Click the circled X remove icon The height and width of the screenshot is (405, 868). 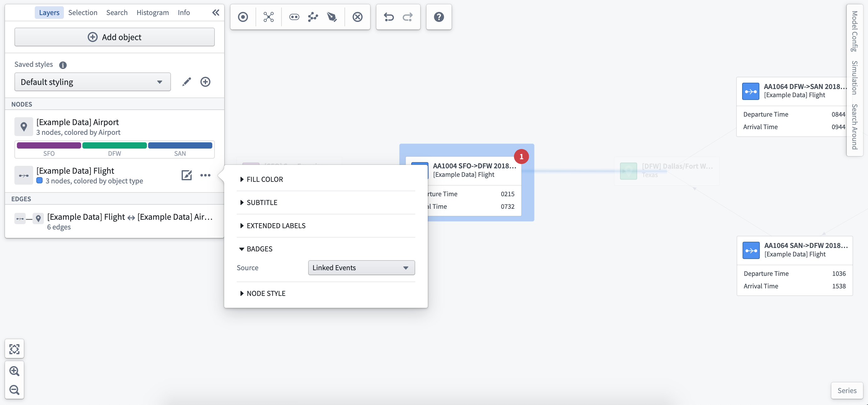(x=358, y=17)
